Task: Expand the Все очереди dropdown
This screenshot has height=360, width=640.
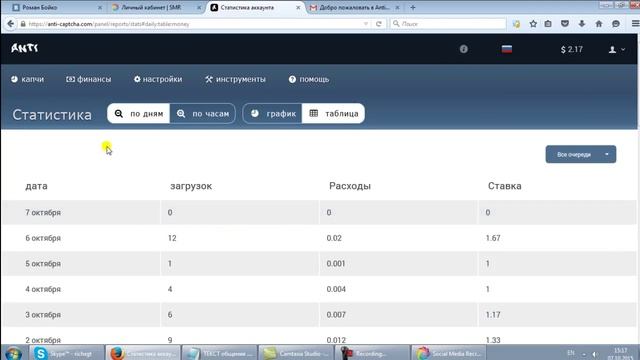Action: pos(581,154)
